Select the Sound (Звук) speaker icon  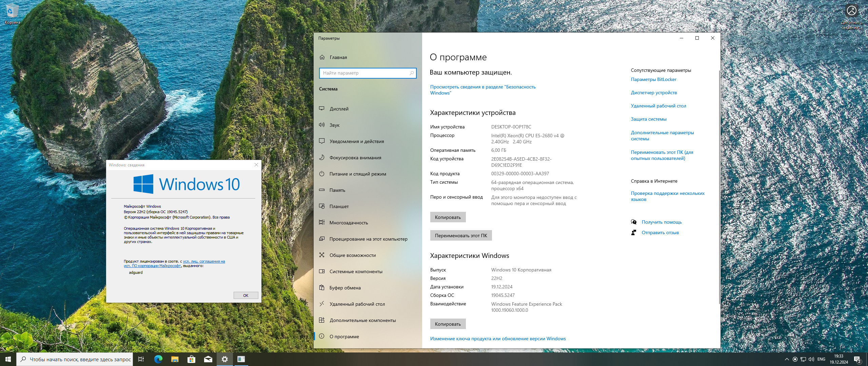tap(322, 125)
